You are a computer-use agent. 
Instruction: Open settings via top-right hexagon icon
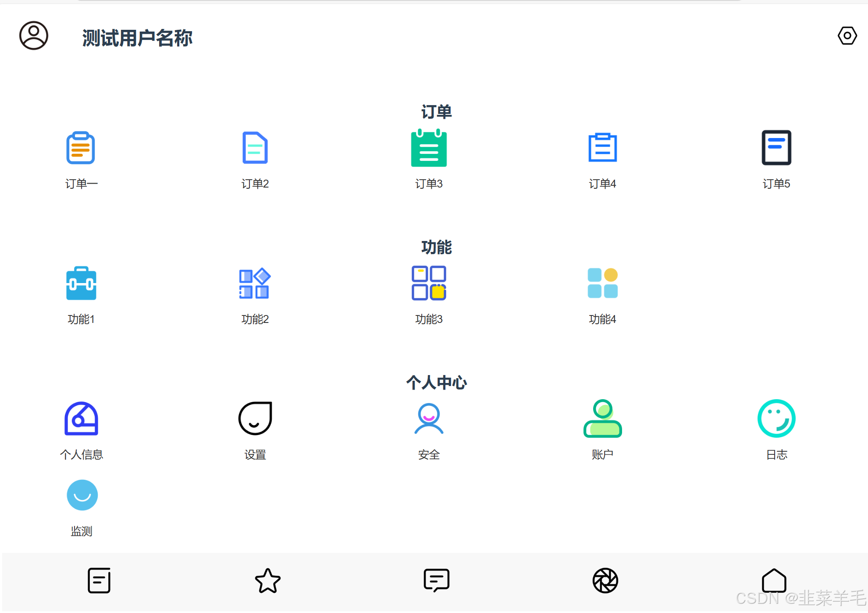(847, 35)
